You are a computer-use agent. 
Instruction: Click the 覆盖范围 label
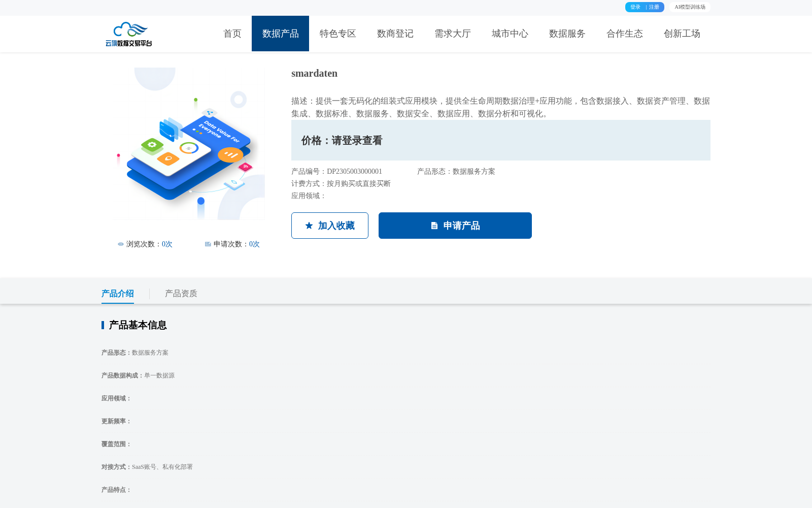[x=116, y=444]
